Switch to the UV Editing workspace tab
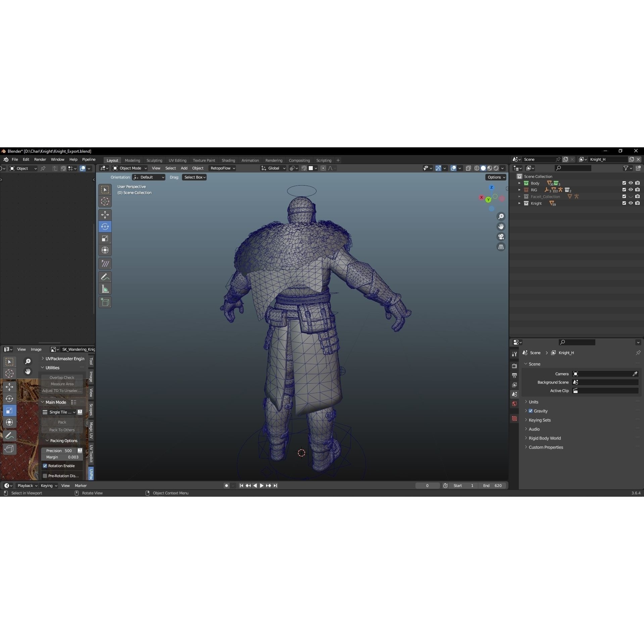644x644 pixels. (x=177, y=160)
